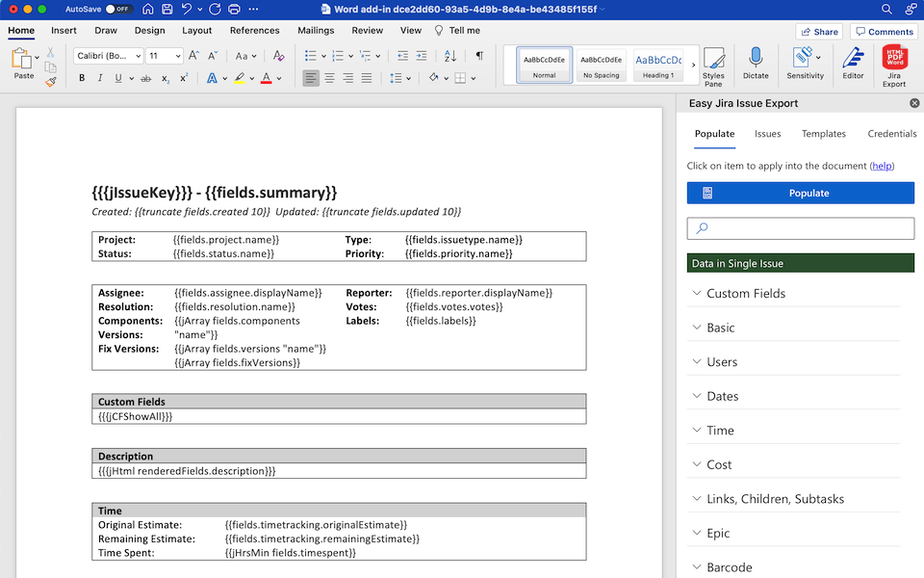Screen dimensions: 924x578
Task: Apply red font color
Action: [267, 78]
